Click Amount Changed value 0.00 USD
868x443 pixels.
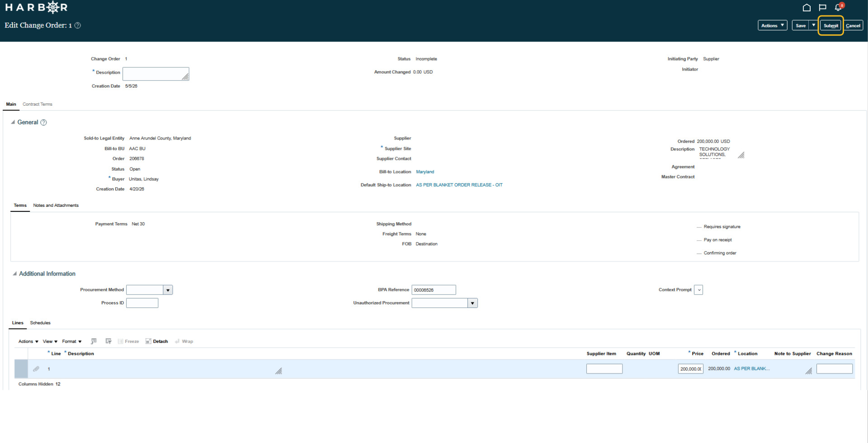(423, 72)
